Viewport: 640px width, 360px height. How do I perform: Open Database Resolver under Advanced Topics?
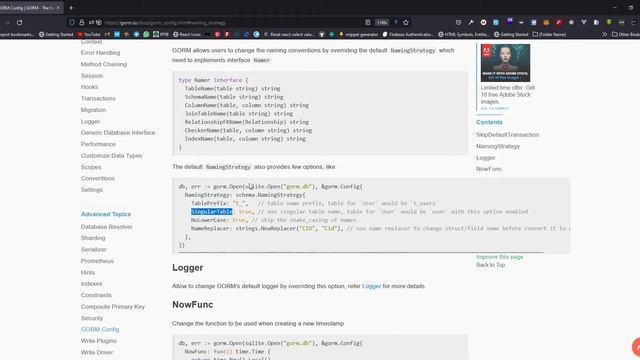107,227
